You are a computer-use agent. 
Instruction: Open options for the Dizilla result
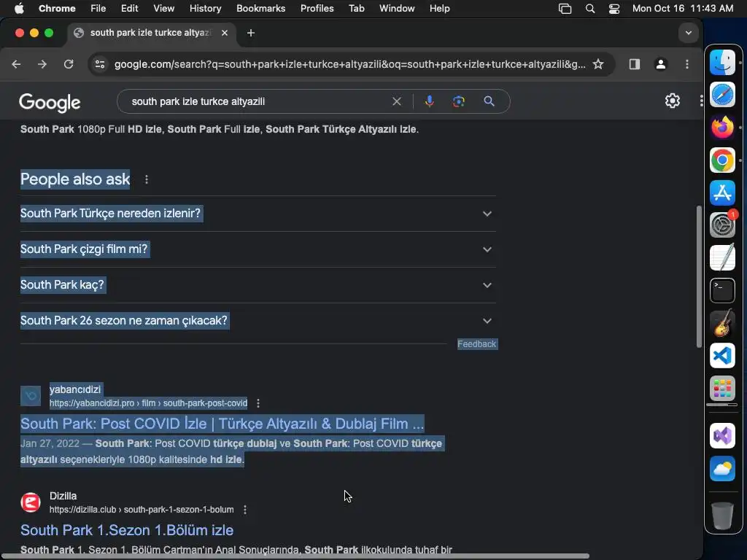[245, 510]
